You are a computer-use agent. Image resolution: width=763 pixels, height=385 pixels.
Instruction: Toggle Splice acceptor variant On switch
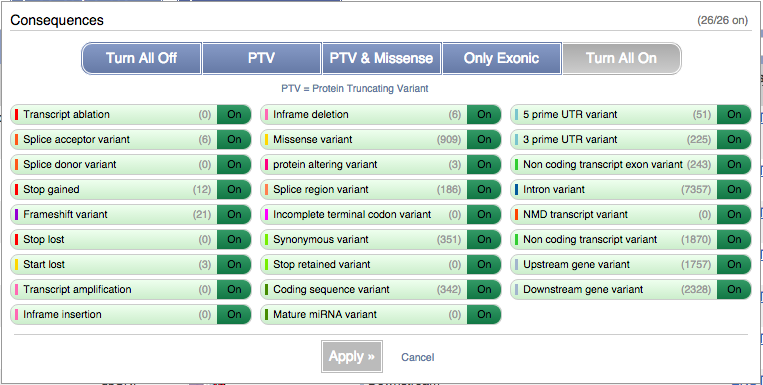234,140
